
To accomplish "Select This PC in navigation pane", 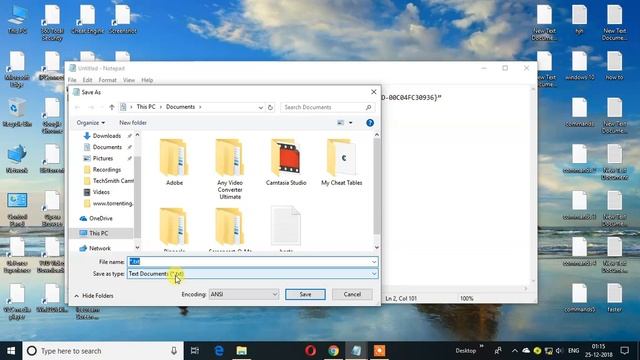I will tap(99, 233).
